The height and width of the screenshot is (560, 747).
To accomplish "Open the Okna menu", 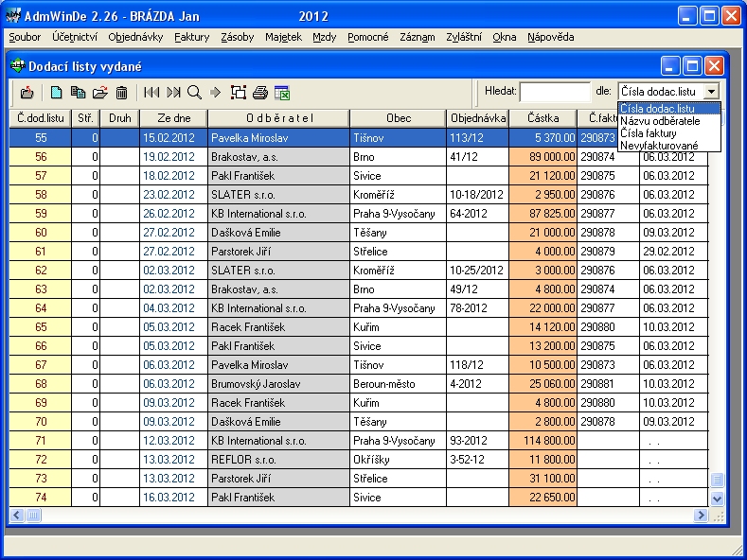I will pyautogui.click(x=504, y=37).
